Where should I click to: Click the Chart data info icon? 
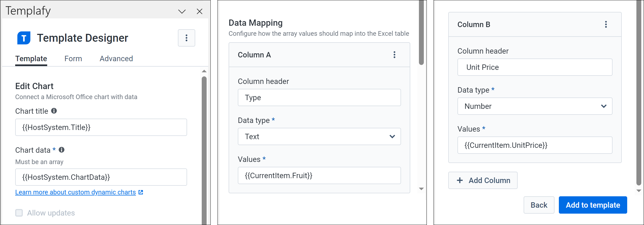coord(62,149)
